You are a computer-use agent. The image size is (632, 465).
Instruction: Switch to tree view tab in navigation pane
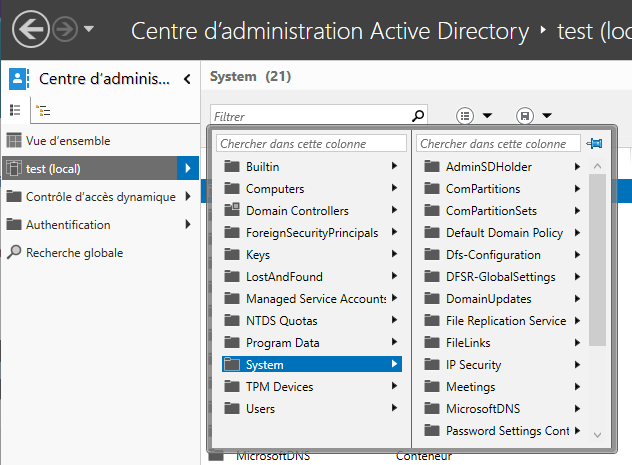coord(43,110)
